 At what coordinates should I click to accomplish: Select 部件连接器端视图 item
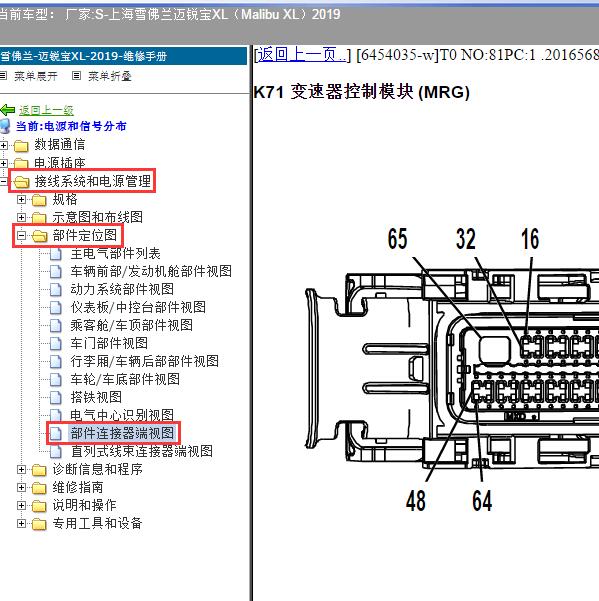(122, 434)
